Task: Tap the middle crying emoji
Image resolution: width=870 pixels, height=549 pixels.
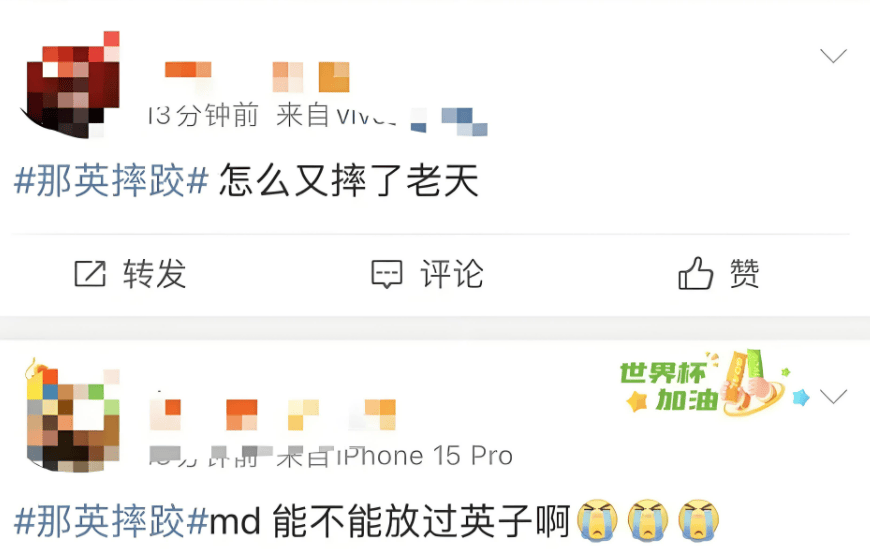Action: (x=648, y=520)
